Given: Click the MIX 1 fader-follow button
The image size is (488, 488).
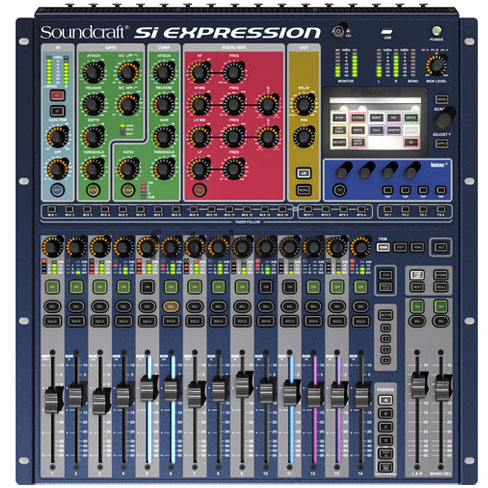Looking at the screenshot, I should 51,209.
